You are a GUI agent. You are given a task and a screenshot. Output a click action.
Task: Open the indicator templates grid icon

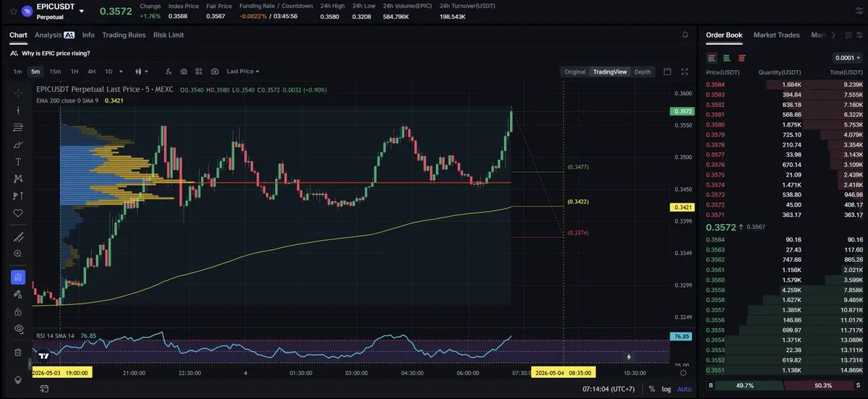(199, 72)
